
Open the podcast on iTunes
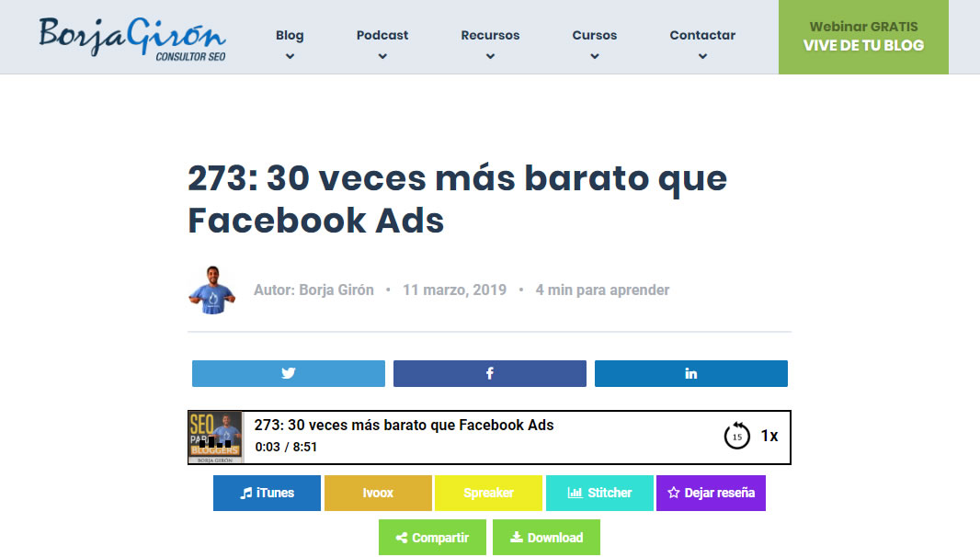267,493
